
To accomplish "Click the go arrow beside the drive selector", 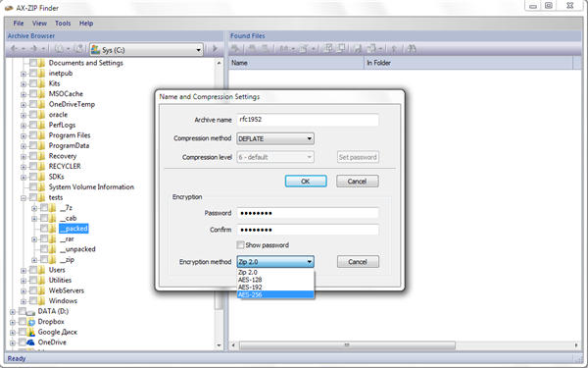I will (x=215, y=49).
